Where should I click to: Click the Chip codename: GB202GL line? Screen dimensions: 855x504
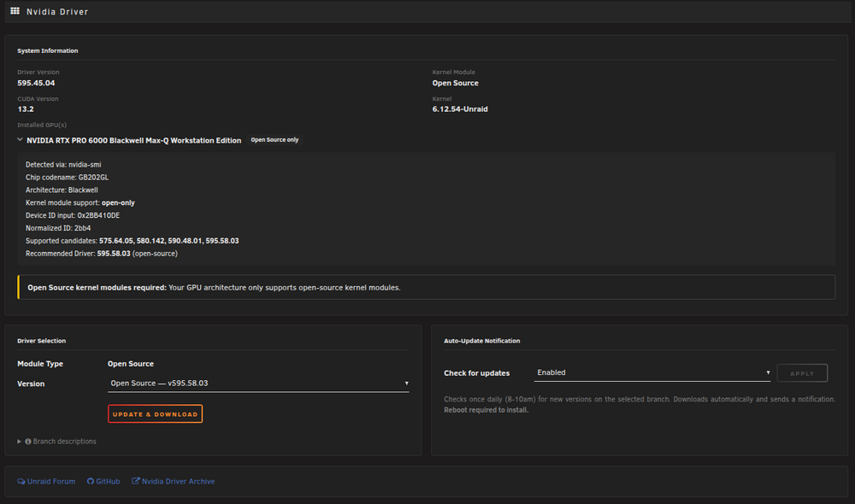[x=67, y=177]
